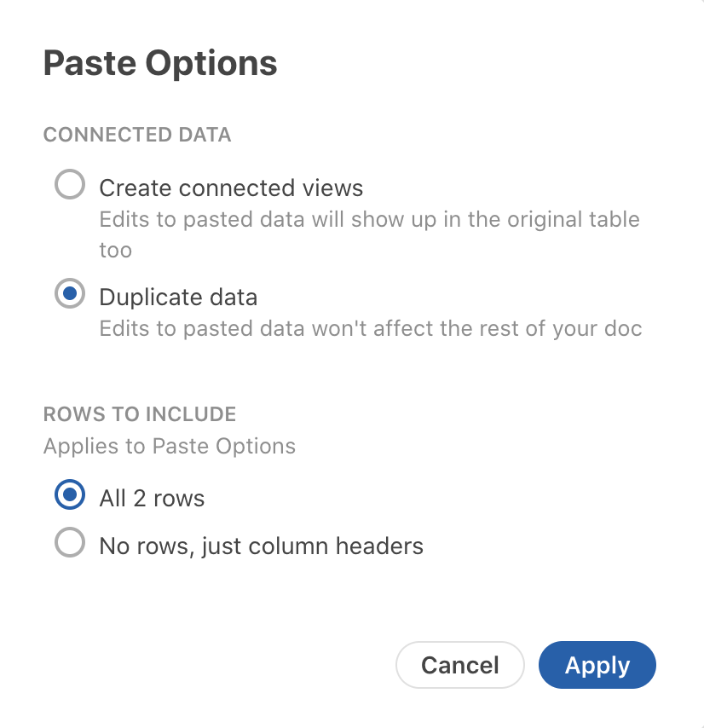Viewport: 704px width, 728px height.
Task: Click the 'Create connected views' label text
Action: tap(231, 188)
